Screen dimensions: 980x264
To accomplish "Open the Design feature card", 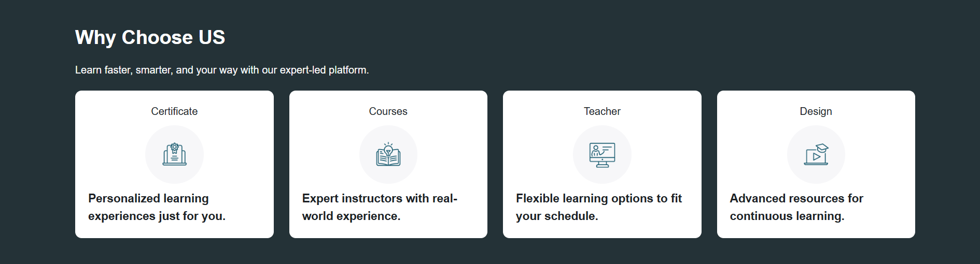I will (816, 164).
